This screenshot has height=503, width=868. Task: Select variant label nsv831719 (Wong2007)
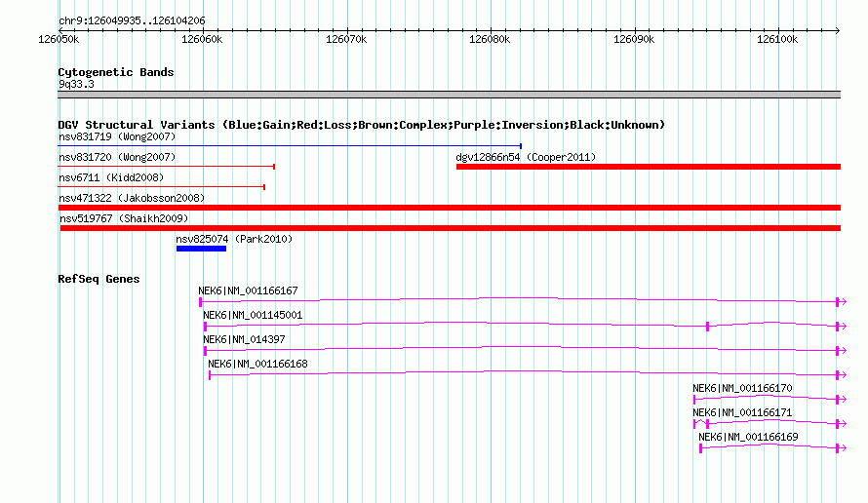pyautogui.click(x=117, y=136)
